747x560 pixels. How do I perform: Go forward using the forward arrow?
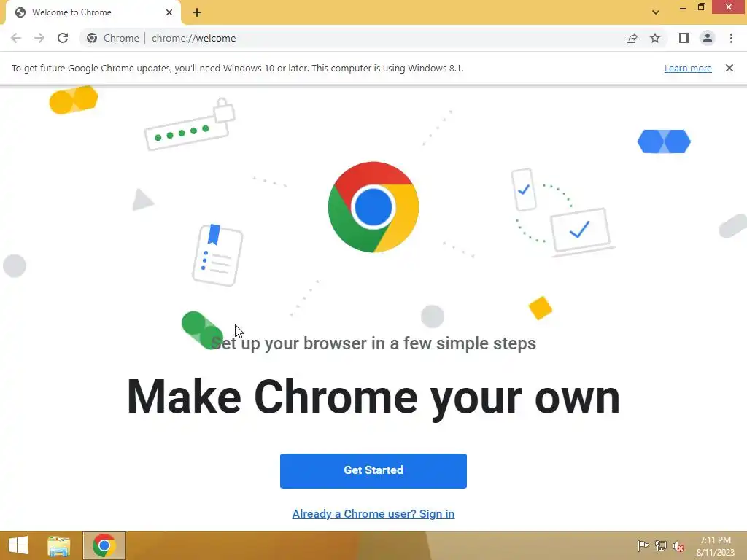click(39, 38)
